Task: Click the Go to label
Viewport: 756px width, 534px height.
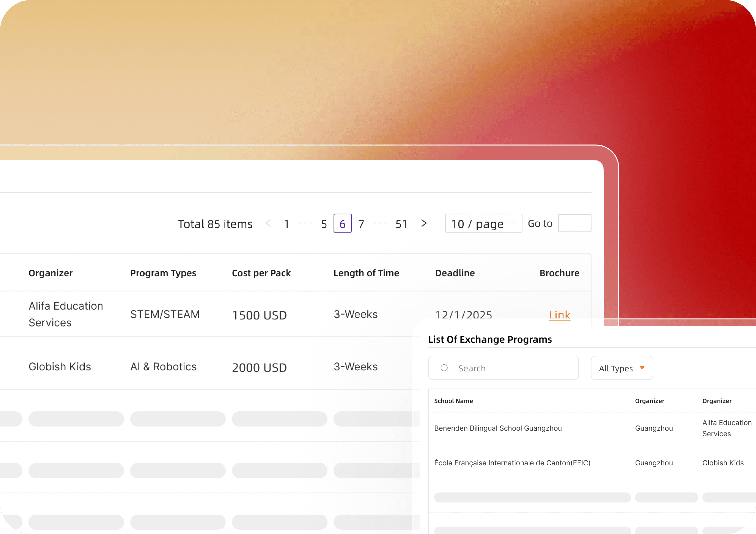Action: (x=540, y=223)
